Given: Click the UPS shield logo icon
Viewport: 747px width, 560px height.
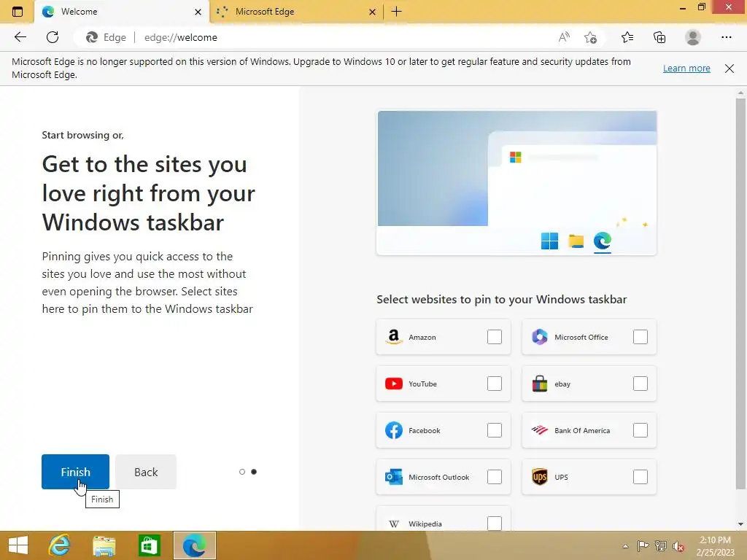Looking at the screenshot, I should point(539,477).
